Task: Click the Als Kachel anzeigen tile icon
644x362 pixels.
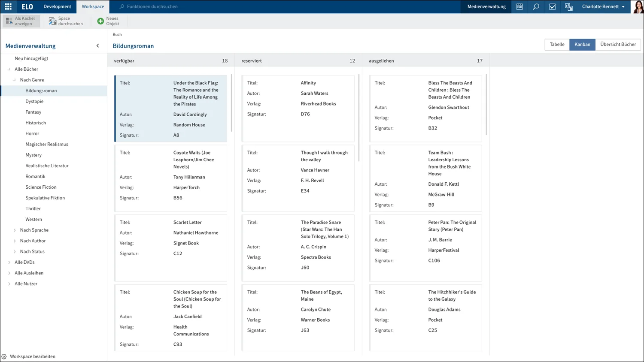Action: point(9,21)
